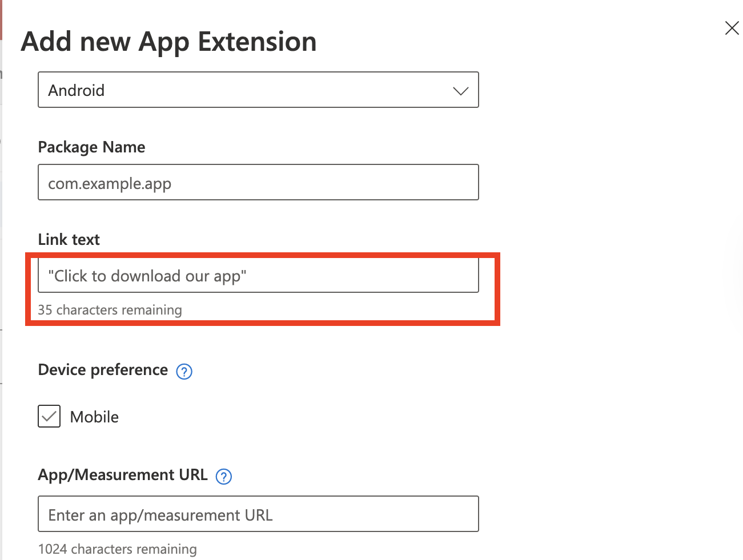The height and width of the screenshot is (560, 743).
Task: Click the selected Android value text
Action: (77, 91)
